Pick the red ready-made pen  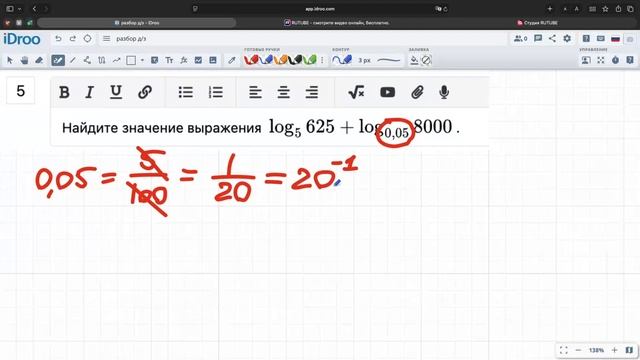click(x=251, y=60)
